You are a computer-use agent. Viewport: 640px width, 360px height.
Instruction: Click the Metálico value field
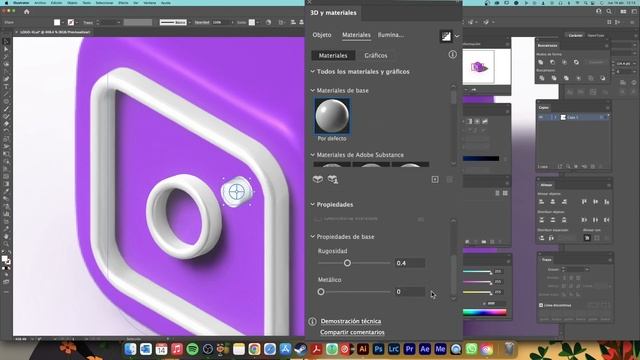[x=410, y=291]
